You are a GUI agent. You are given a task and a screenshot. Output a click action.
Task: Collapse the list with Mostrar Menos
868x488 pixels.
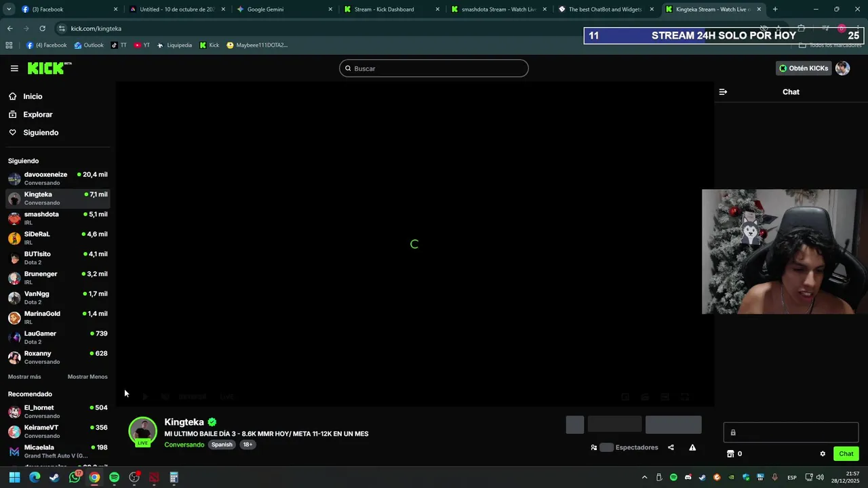tap(87, 377)
